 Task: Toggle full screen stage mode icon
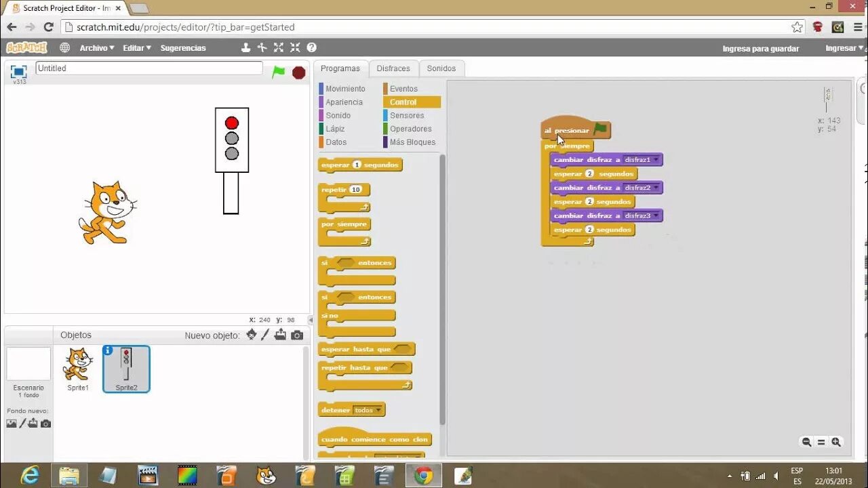19,71
